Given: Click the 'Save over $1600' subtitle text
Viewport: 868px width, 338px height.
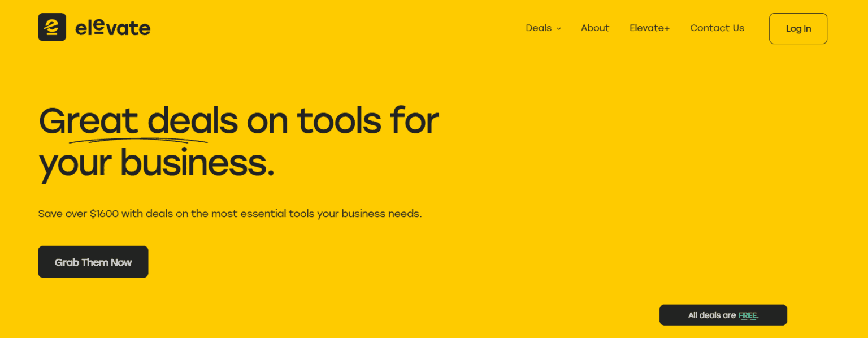Looking at the screenshot, I should [x=229, y=214].
